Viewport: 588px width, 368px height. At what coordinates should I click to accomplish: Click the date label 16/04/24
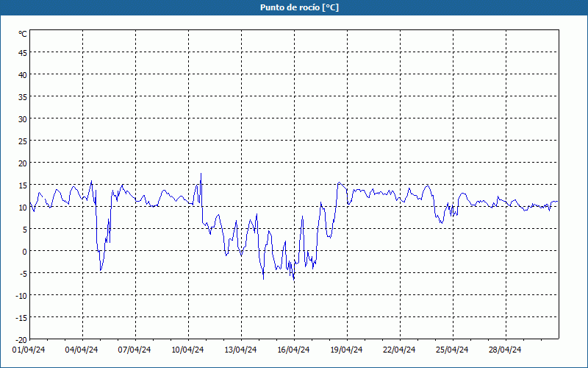(293, 350)
